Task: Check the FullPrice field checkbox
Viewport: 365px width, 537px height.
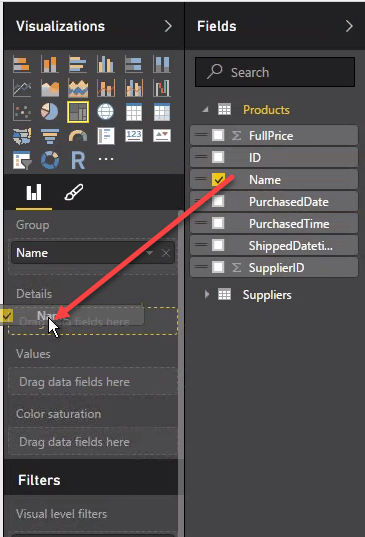Action: pos(218,135)
